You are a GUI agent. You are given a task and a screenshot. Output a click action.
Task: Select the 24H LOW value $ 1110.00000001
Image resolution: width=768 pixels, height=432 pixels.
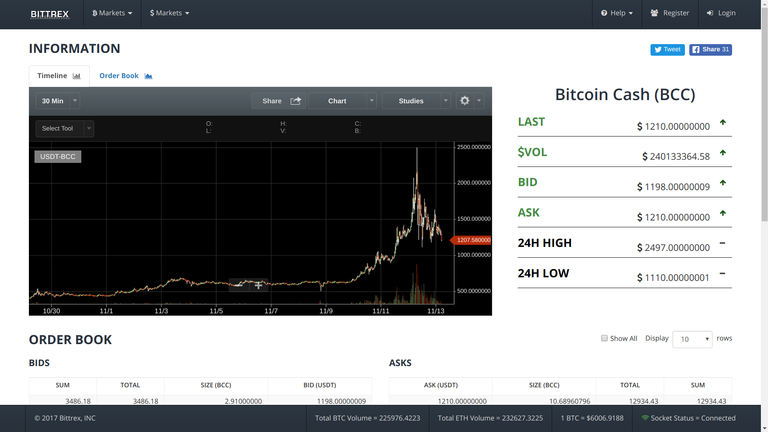[x=673, y=278]
